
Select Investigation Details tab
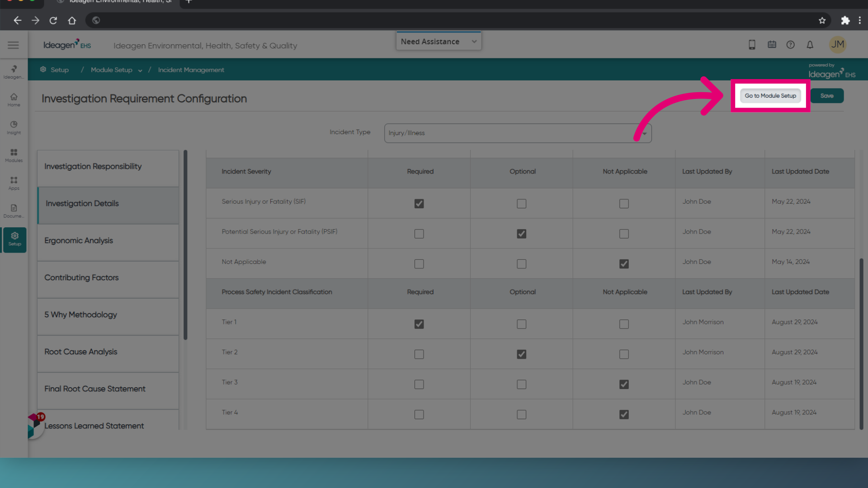coord(108,205)
